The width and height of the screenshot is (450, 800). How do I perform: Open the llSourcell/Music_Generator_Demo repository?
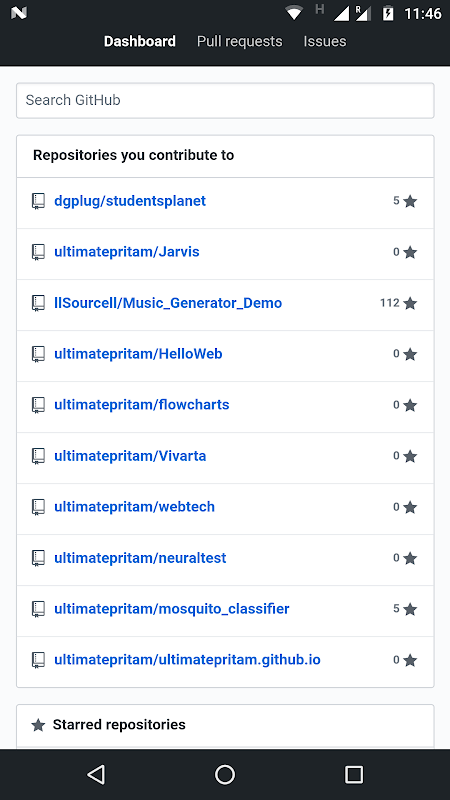click(168, 303)
